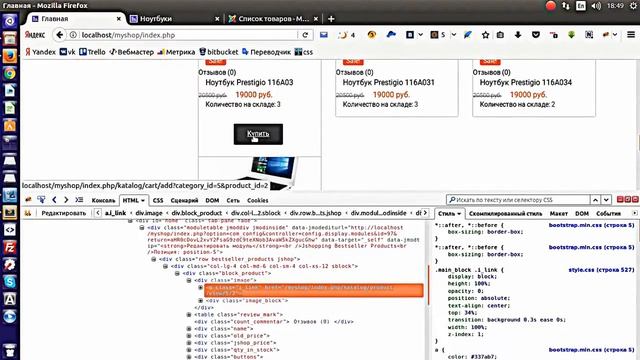Click the Pocket icon in the toolbar
The image size is (640, 360).
point(536,35)
